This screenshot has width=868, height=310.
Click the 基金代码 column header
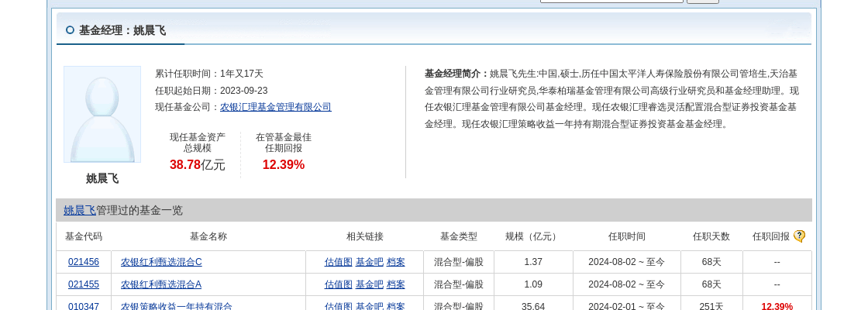[x=84, y=236]
